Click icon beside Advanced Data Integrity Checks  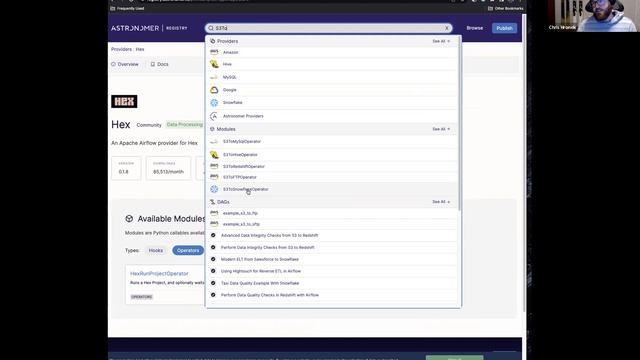pos(213,236)
